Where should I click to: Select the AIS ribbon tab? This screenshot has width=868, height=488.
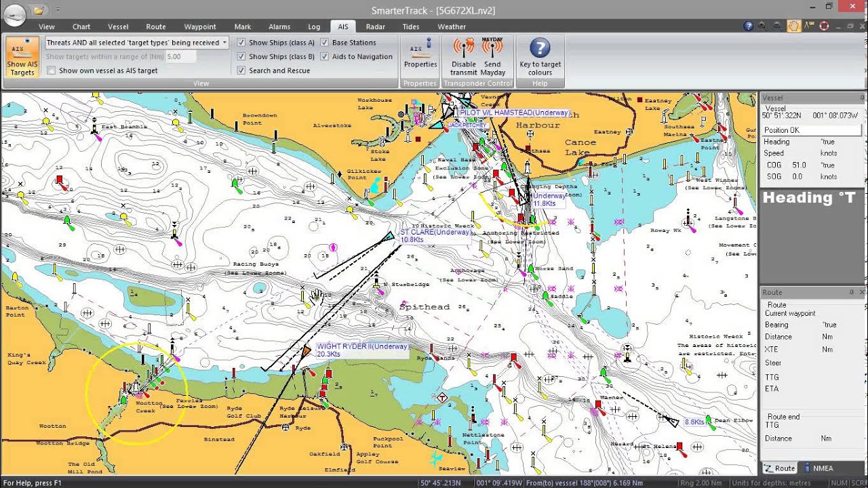click(x=343, y=26)
